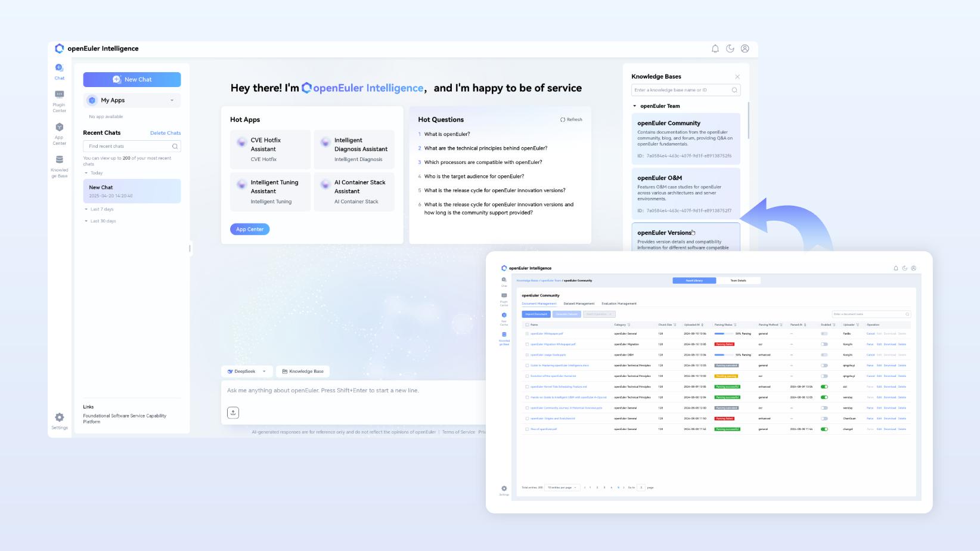The width and height of the screenshot is (980, 551).
Task: Click the openEuler Intelligence logo in main window
Action: 59,48
